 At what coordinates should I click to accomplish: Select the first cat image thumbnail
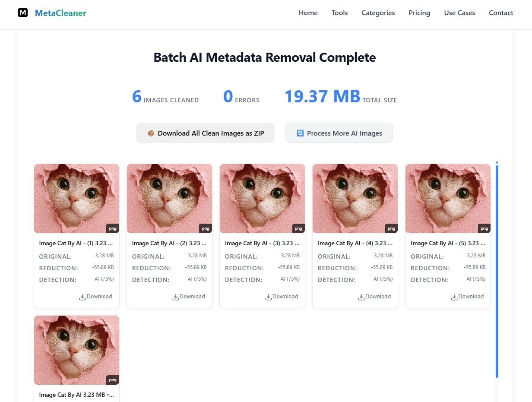tap(76, 198)
